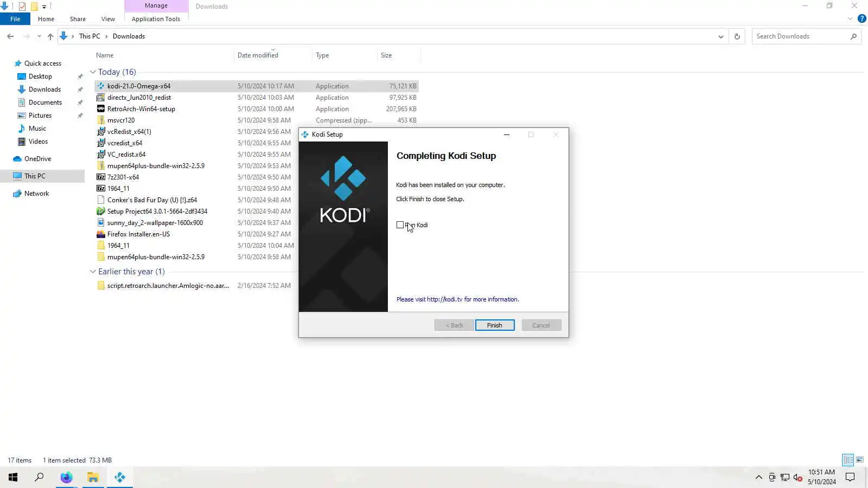Click Cancel in Kodi Setup
This screenshot has height=488, width=868.
[541, 325]
